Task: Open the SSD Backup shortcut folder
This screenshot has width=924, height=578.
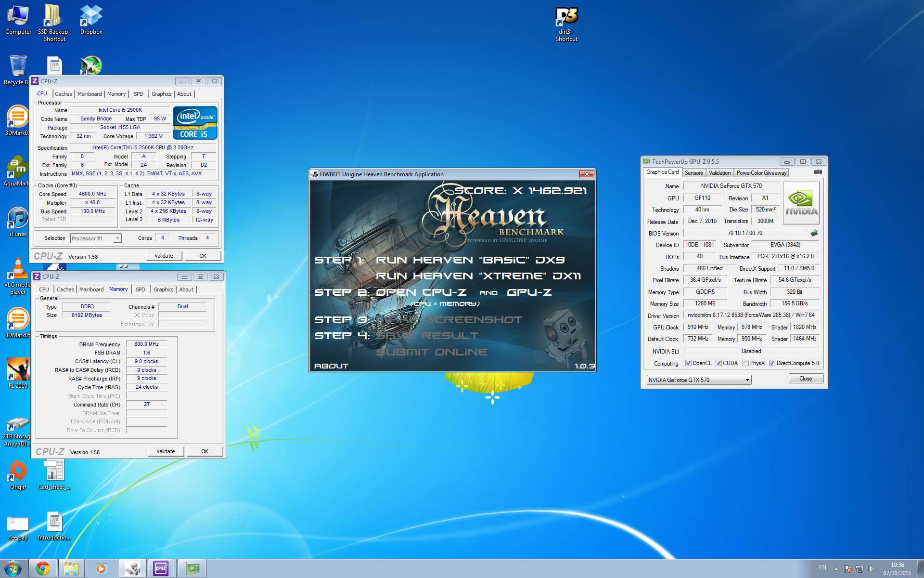Action: pos(54,23)
